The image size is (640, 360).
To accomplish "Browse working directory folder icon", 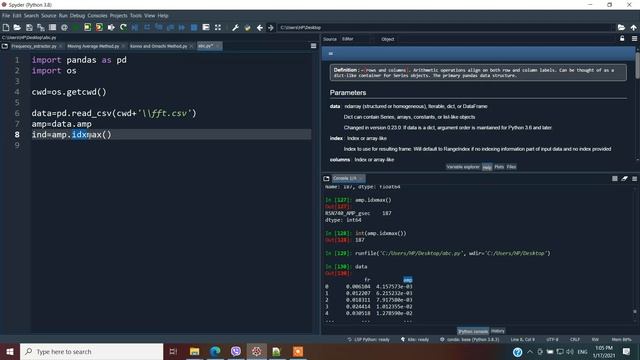I will pyautogui.click(x=621, y=27).
